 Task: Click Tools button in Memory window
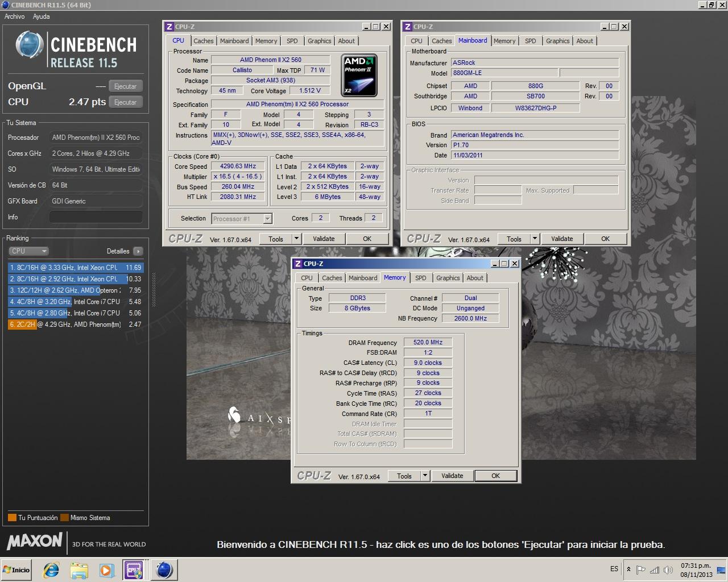404,476
